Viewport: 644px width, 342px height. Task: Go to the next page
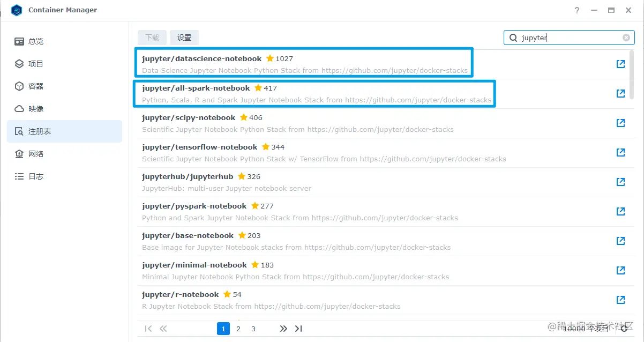tap(283, 329)
